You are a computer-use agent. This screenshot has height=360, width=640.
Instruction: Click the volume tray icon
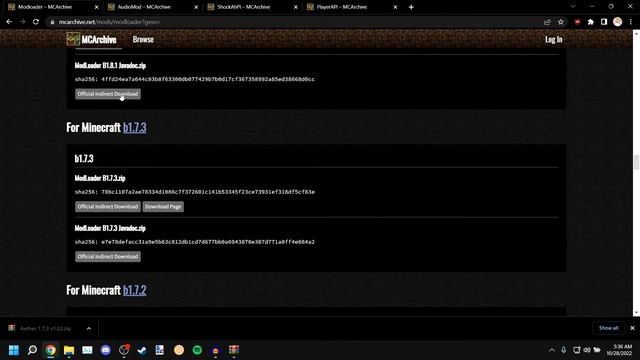(587, 350)
